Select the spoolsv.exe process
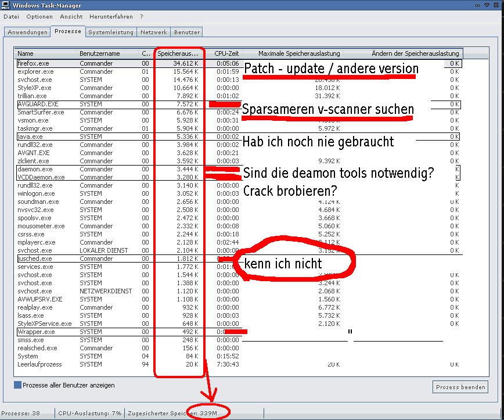 coord(239,218)
